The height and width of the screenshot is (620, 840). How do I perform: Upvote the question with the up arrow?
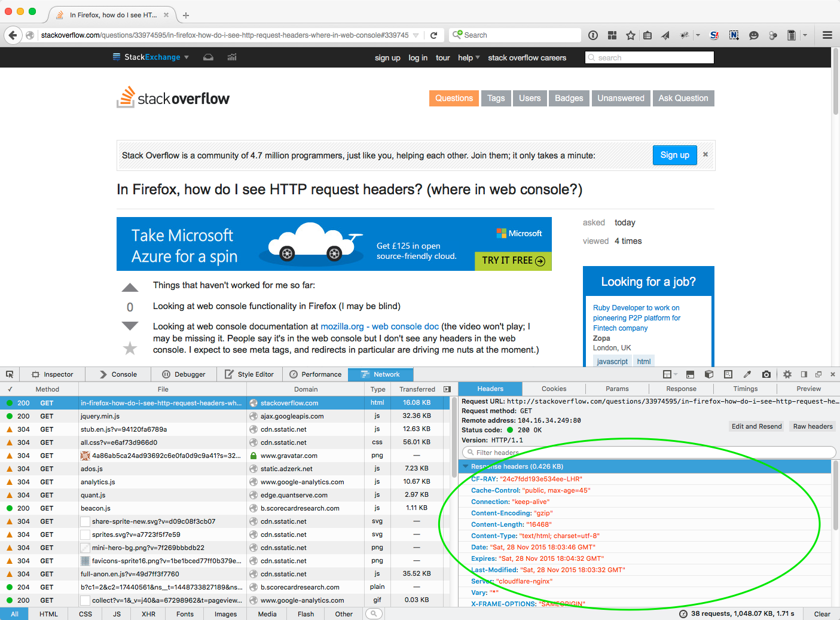[x=130, y=288]
